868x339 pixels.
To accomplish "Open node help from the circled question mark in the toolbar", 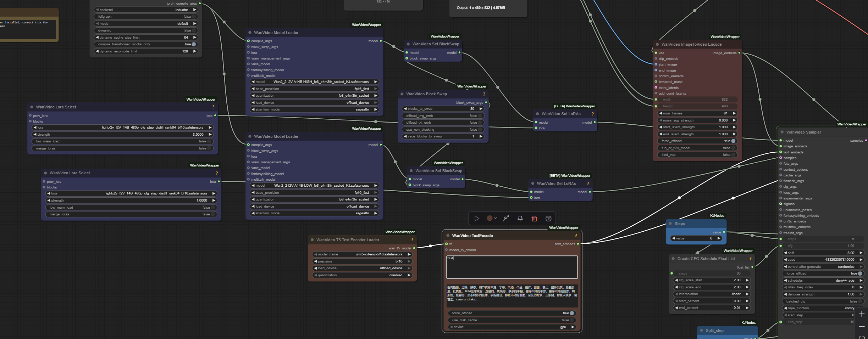I will click(x=548, y=219).
